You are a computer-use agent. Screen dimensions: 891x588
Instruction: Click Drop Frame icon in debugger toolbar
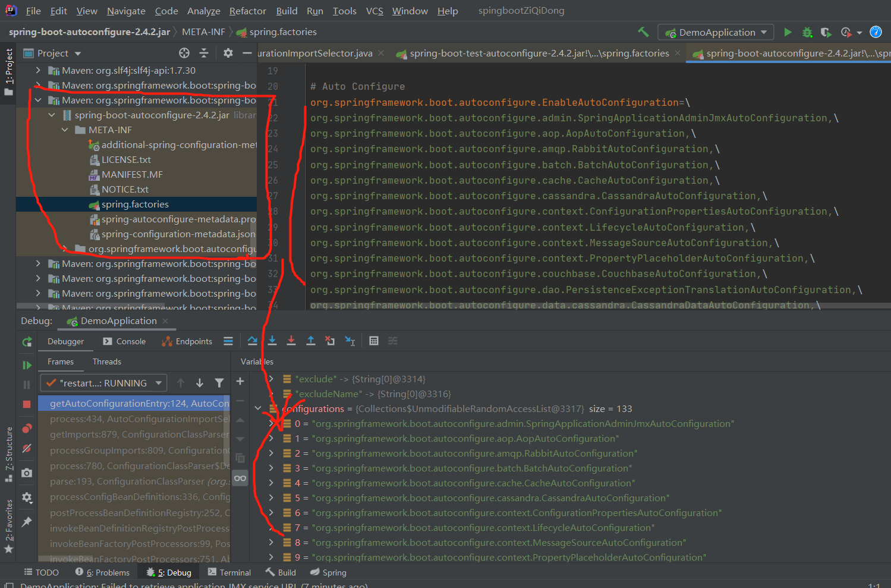(x=330, y=341)
